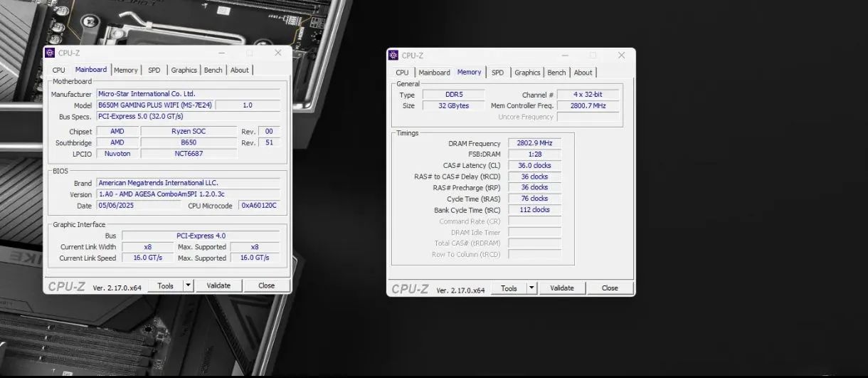Open About tab in left CPU-Z window
The height and width of the screenshot is (378, 868).
tap(240, 70)
